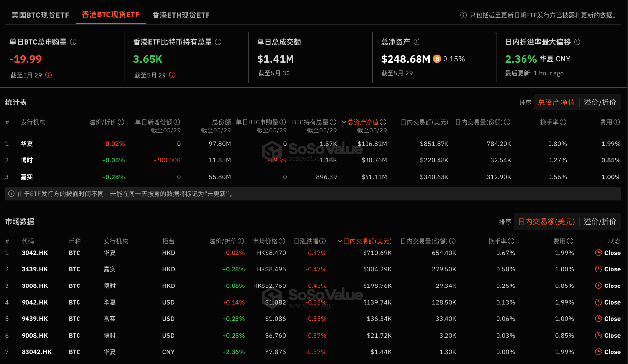Click 日内交易额(美元) column sort arrow in 市场数据
The height and width of the screenshot is (364, 628).
tap(340, 241)
